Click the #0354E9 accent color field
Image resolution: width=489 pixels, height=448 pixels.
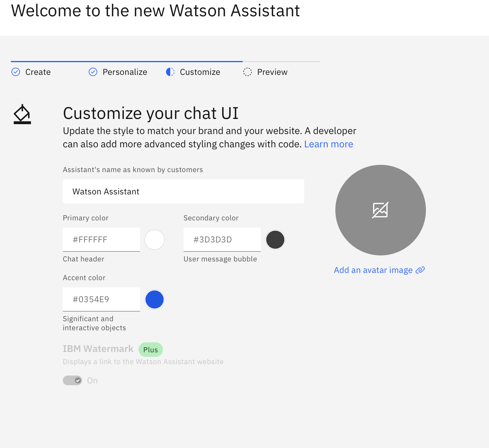[x=101, y=299]
